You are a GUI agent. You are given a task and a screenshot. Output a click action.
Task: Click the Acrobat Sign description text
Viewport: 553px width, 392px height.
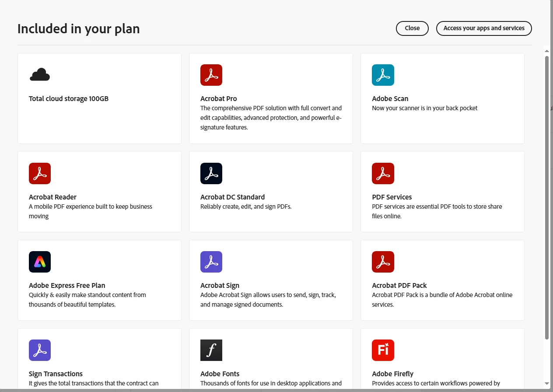tap(268, 300)
